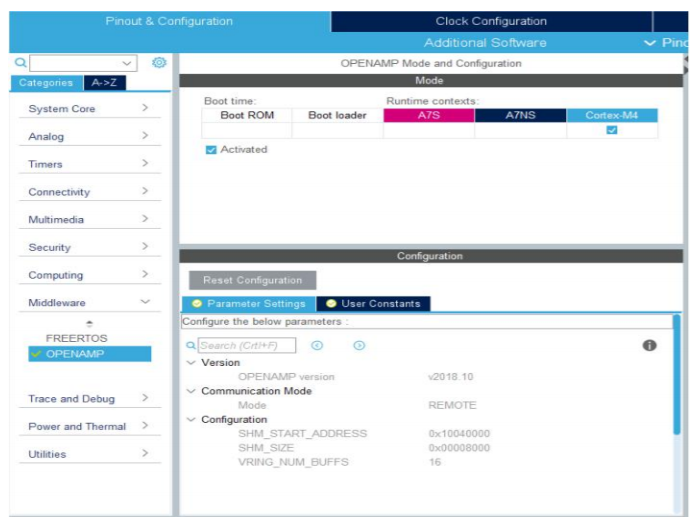The height and width of the screenshot is (526, 697).
Task: Switch to Pinout & Configuration tab
Action: [x=169, y=21]
